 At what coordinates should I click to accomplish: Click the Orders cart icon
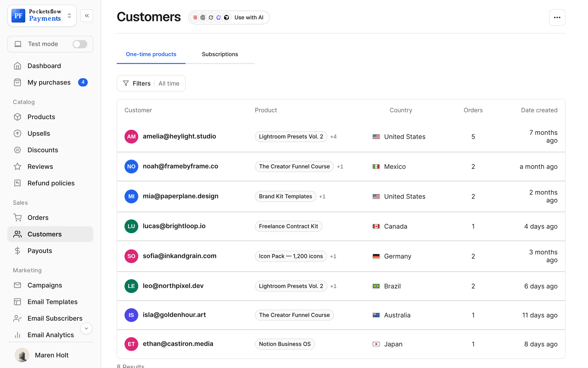pyautogui.click(x=18, y=218)
